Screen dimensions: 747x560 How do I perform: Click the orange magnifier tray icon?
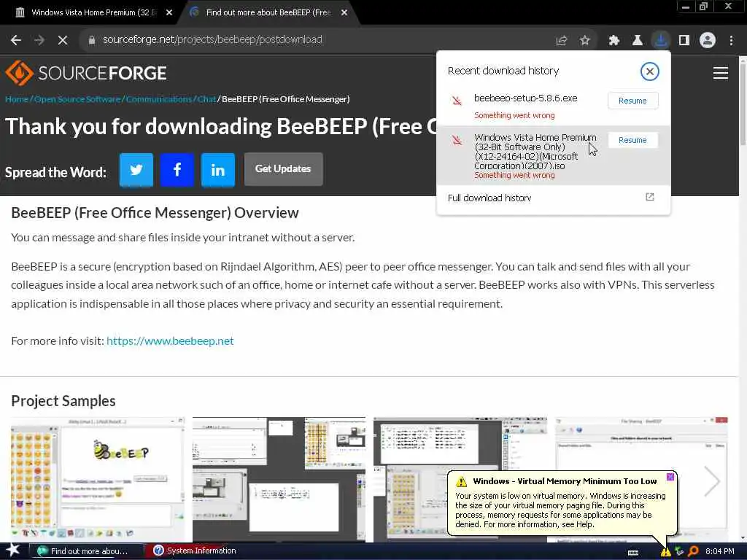(x=693, y=551)
